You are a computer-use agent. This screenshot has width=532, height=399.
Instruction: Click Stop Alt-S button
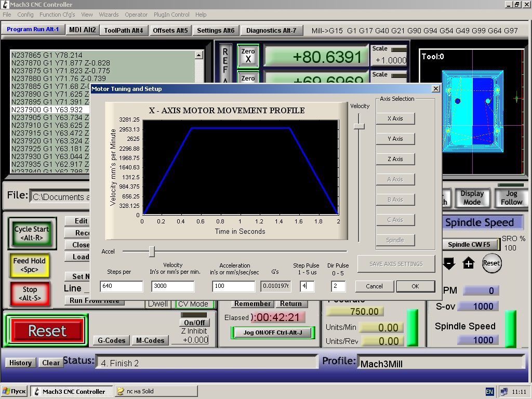(x=30, y=294)
